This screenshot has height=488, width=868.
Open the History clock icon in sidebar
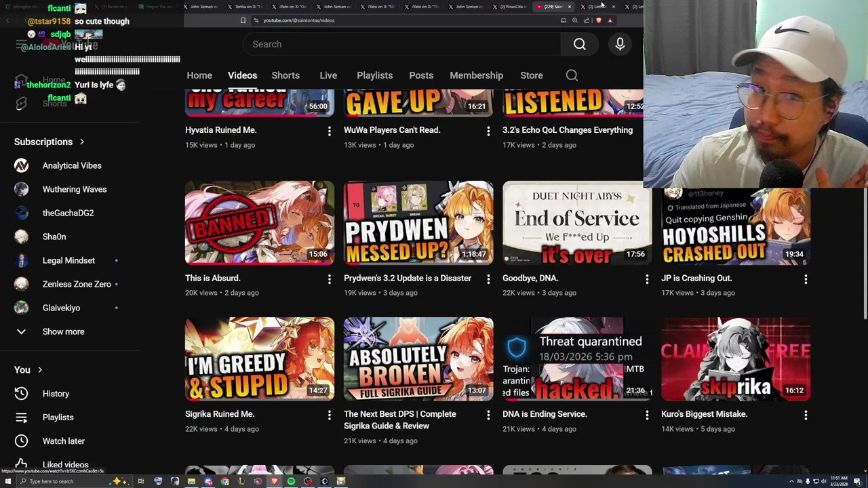point(21,394)
